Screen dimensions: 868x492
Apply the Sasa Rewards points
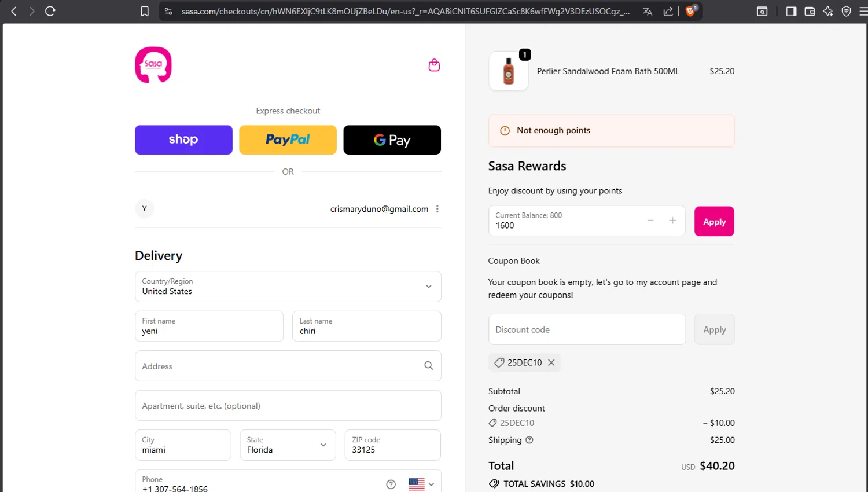[x=714, y=222]
